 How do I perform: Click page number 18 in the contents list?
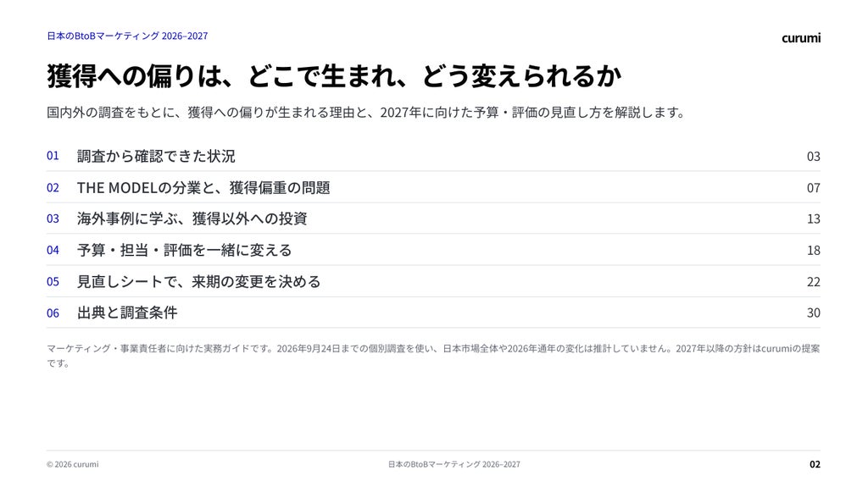click(x=813, y=251)
